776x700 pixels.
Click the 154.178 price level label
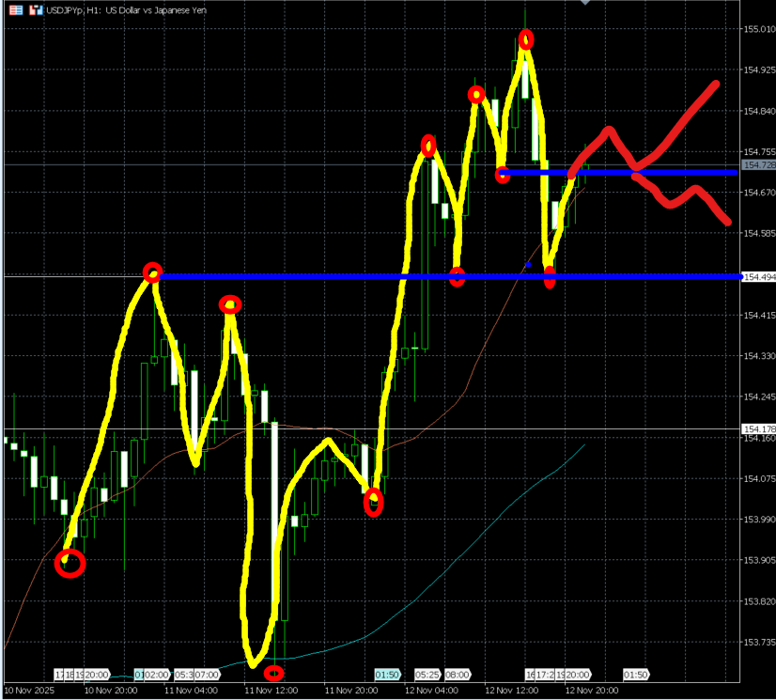click(x=757, y=429)
